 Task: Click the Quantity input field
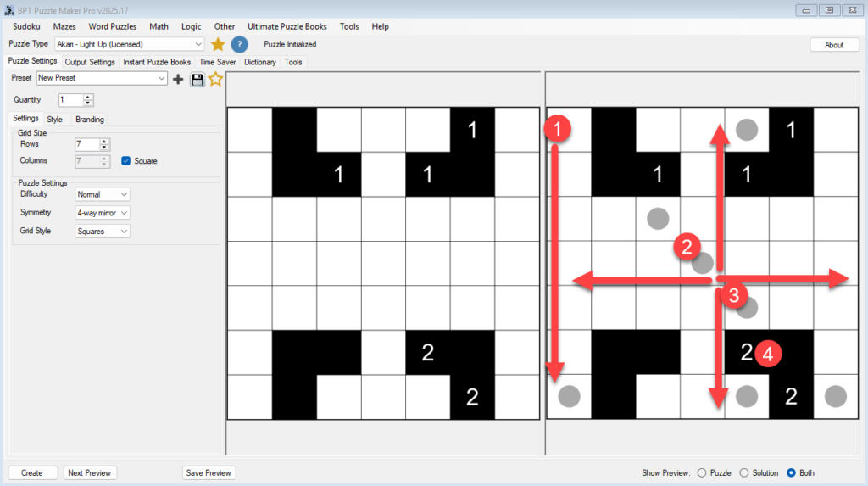[70, 100]
